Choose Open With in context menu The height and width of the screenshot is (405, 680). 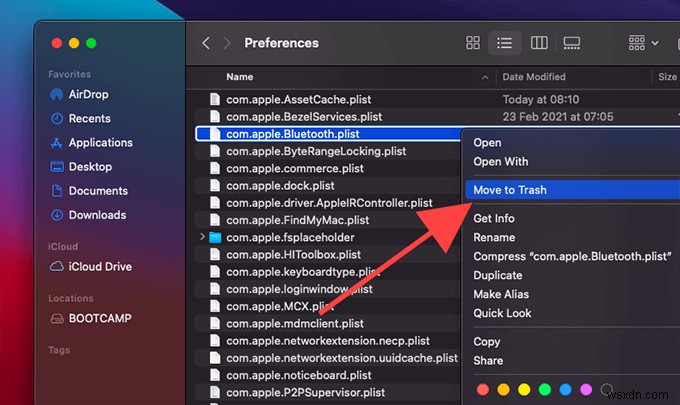(x=500, y=162)
